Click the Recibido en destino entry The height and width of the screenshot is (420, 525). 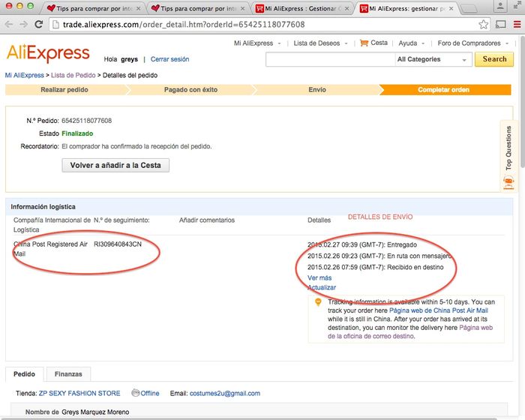tap(376, 267)
